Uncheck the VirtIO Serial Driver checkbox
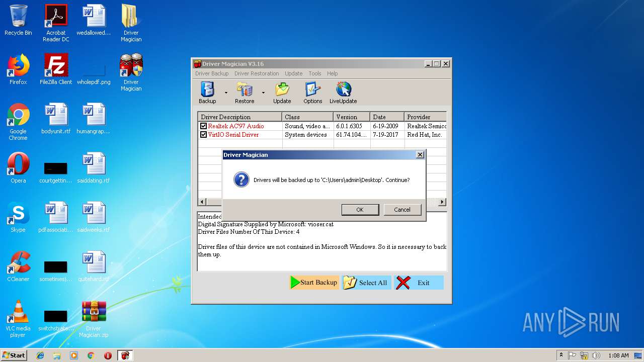644x362 pixels. tap(203, 135)
